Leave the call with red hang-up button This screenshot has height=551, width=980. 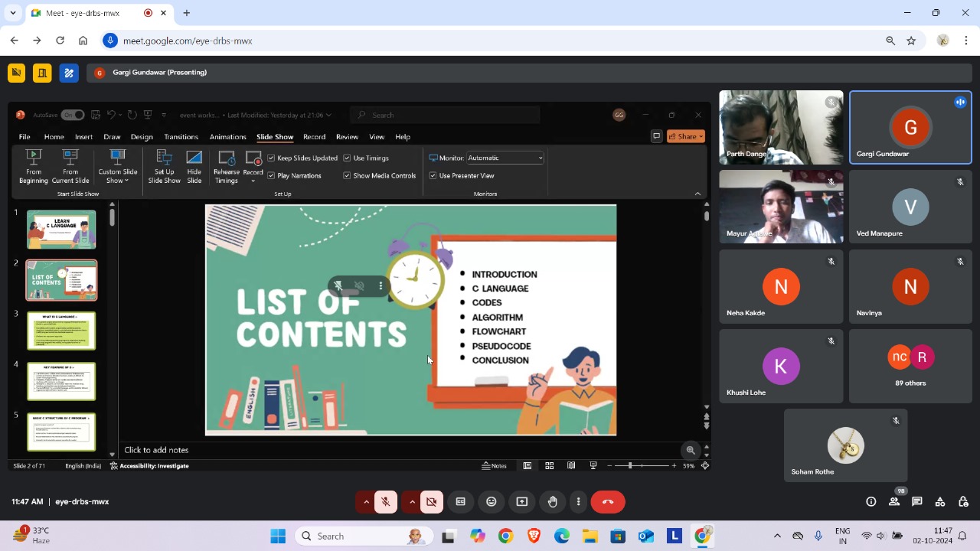(608, 502)
